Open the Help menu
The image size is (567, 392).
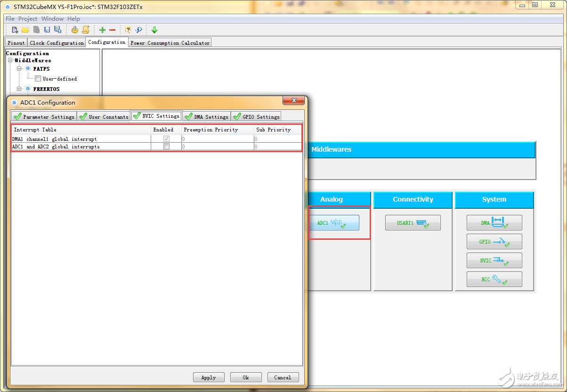click(73, 19)
